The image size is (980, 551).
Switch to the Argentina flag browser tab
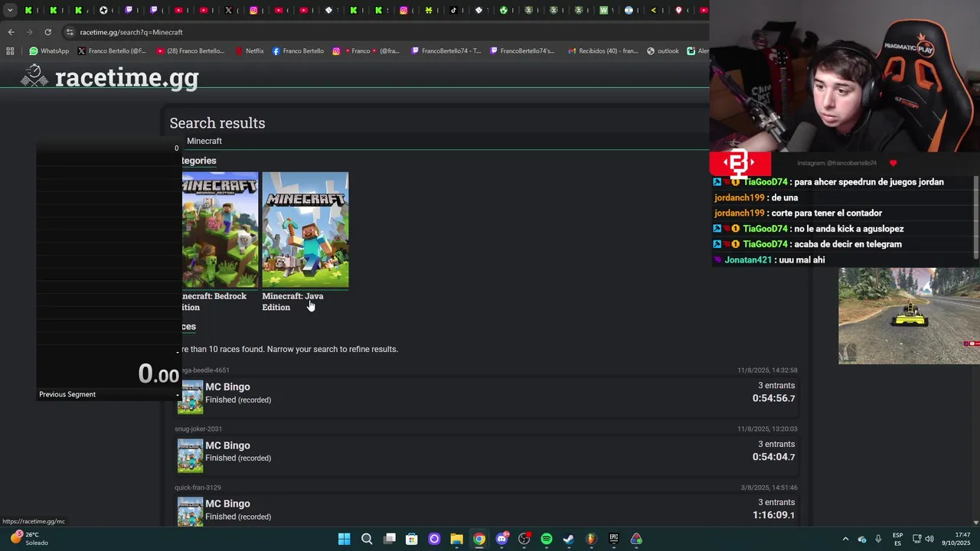click(629, 10)
